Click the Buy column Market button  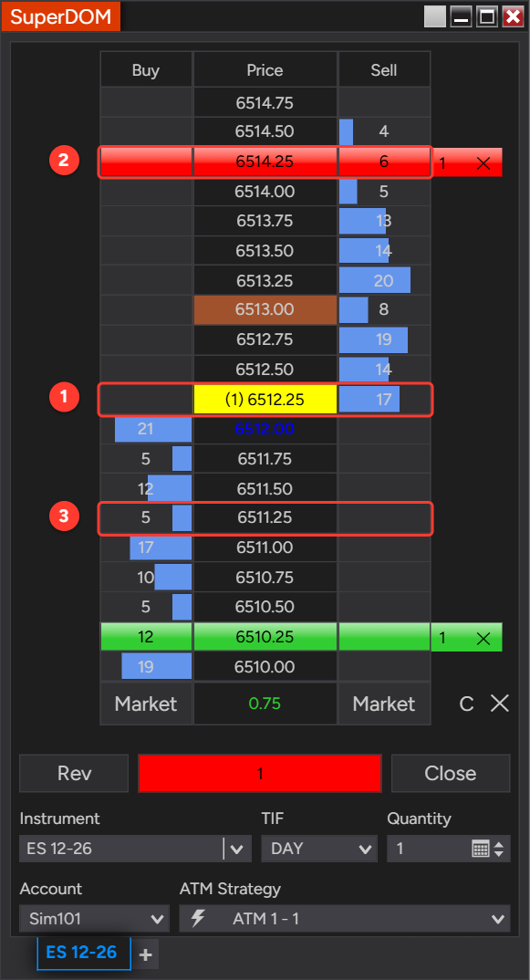tap(146, 704)
